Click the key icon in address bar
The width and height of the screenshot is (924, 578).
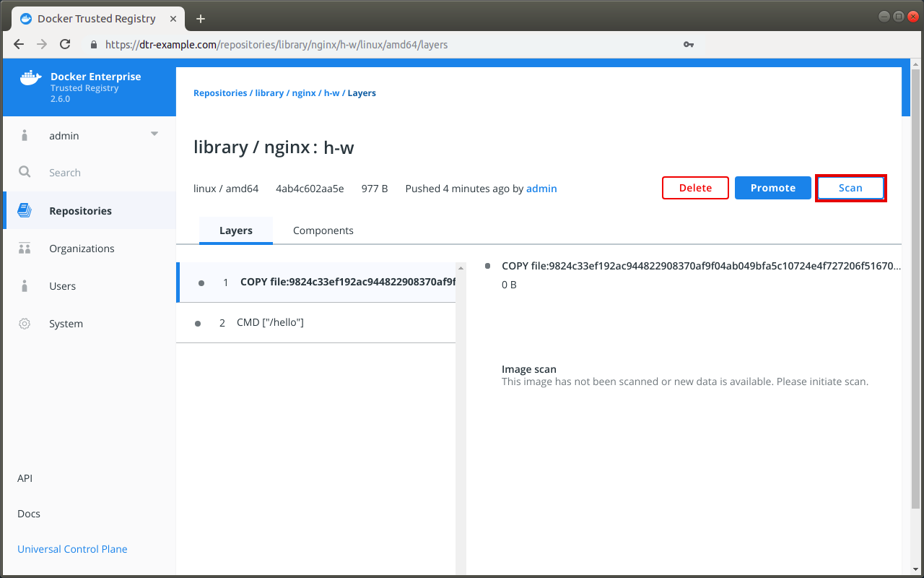point(688,44)
